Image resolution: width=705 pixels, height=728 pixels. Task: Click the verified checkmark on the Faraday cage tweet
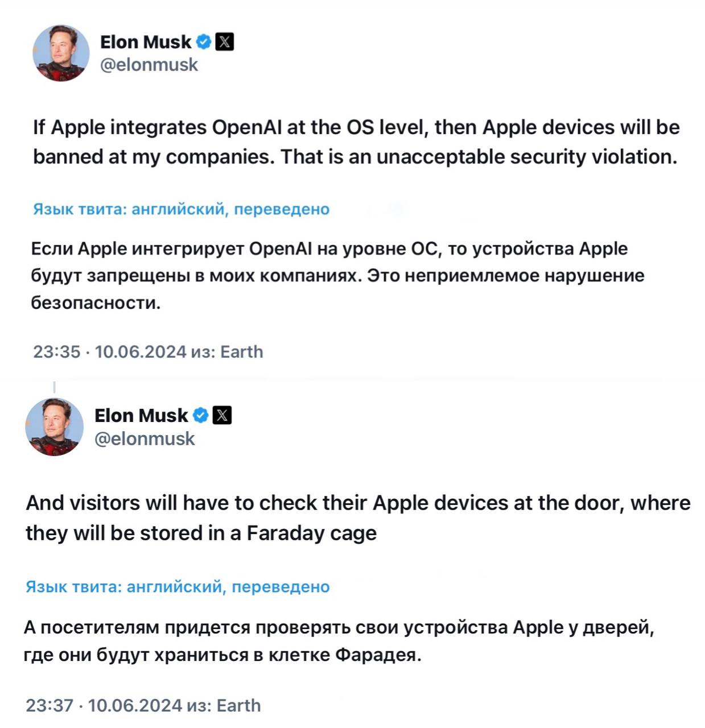click(200, 416)
